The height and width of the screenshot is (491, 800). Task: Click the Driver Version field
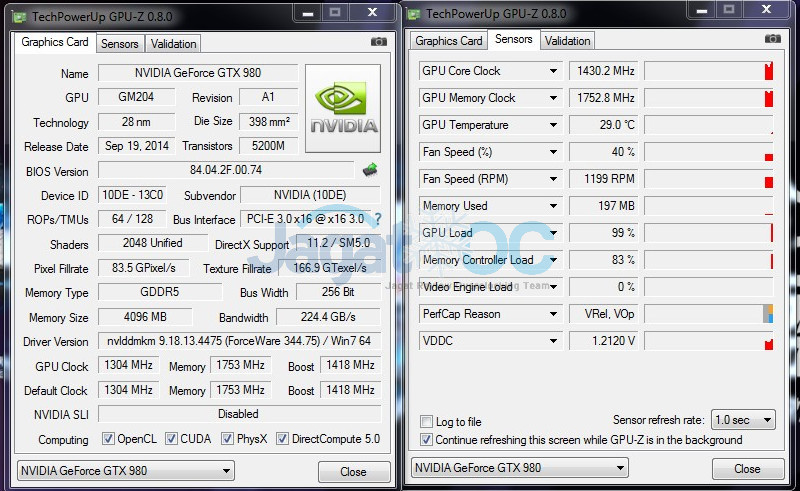pyautogui.click(x=239, y=341)
